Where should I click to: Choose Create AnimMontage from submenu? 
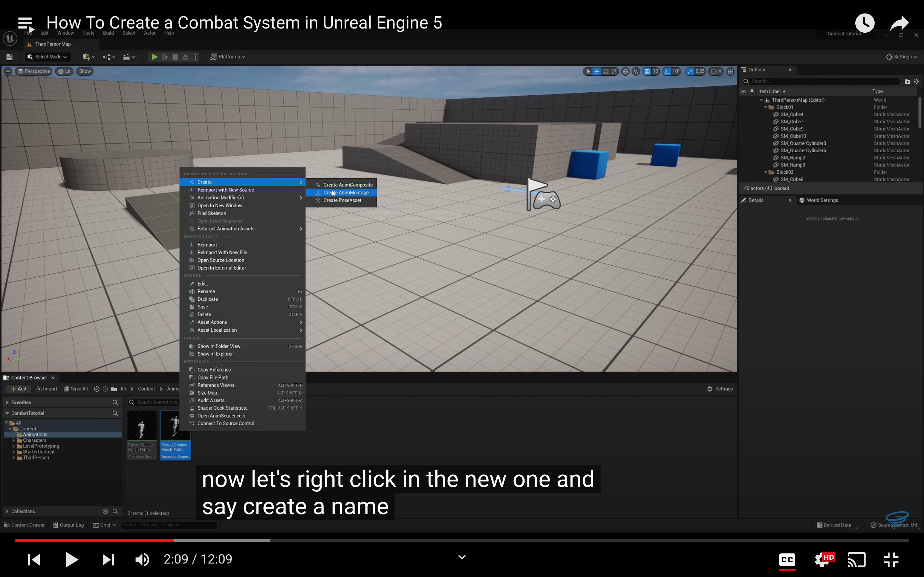pyautogui.click(x=346, y=193)
